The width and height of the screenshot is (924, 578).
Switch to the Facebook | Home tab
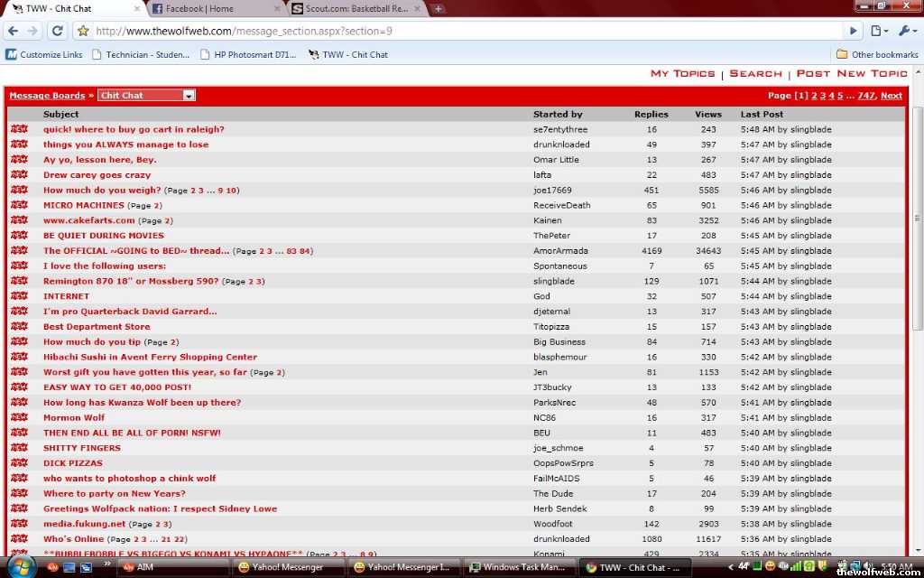coord(215,9)
